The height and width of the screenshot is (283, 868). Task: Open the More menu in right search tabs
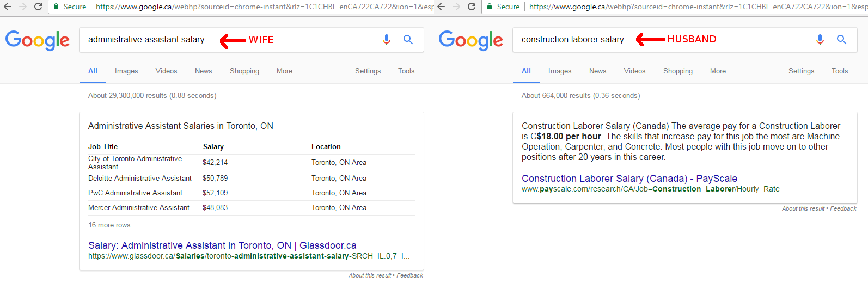click(x=718, y=71)
